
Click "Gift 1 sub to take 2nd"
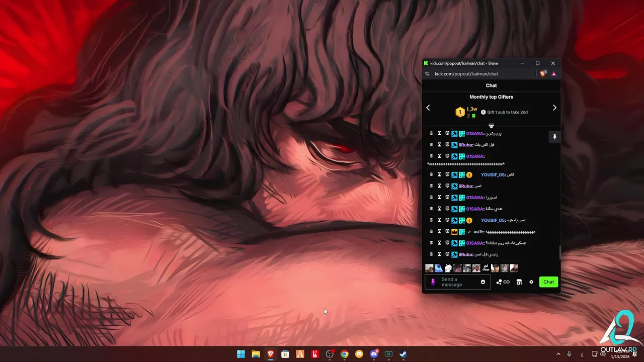click(508, 112)
